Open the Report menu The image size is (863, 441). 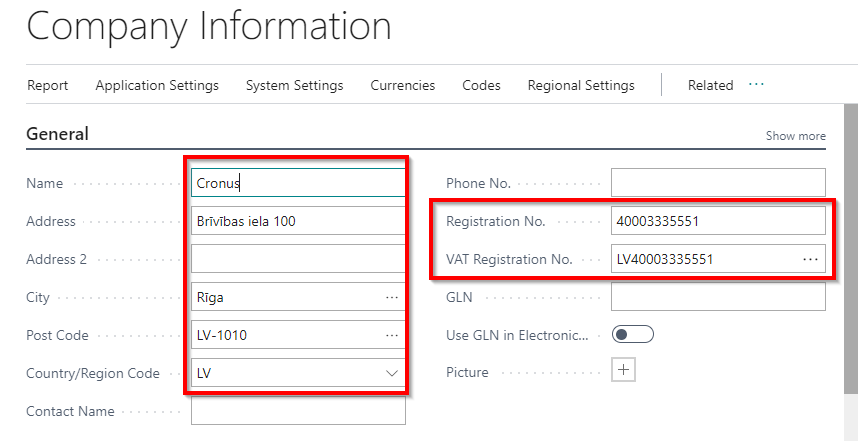pyautogui.click(x=47, y=85)
